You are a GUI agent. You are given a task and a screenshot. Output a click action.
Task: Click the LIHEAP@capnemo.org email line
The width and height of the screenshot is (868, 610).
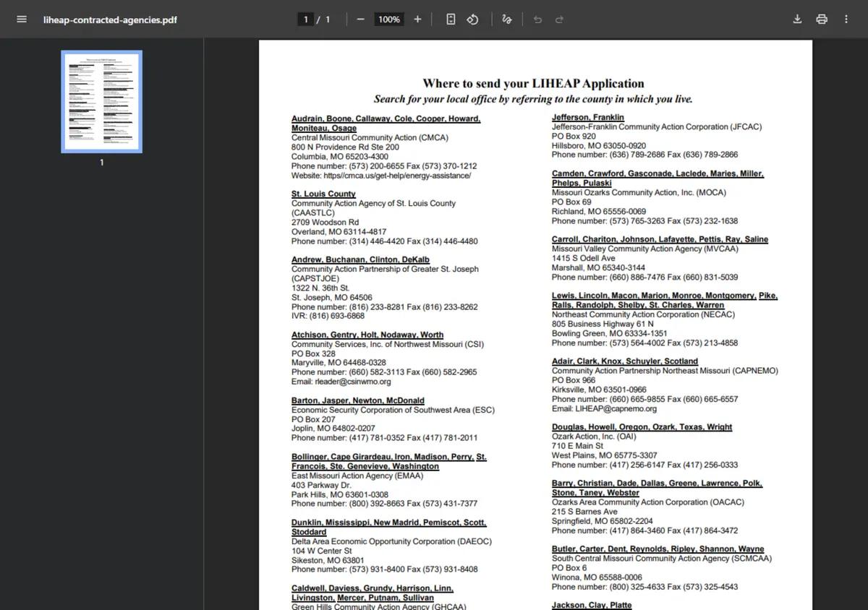pyautogui.click(x=604, y=408)
